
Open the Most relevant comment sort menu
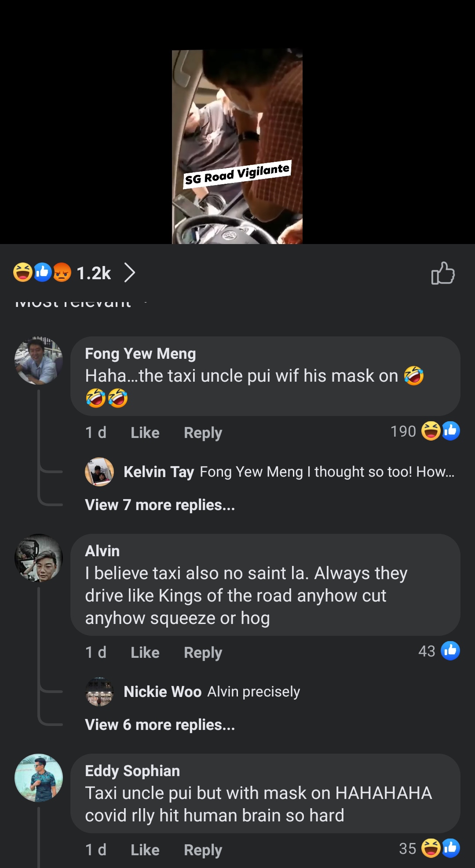(79, 303)
